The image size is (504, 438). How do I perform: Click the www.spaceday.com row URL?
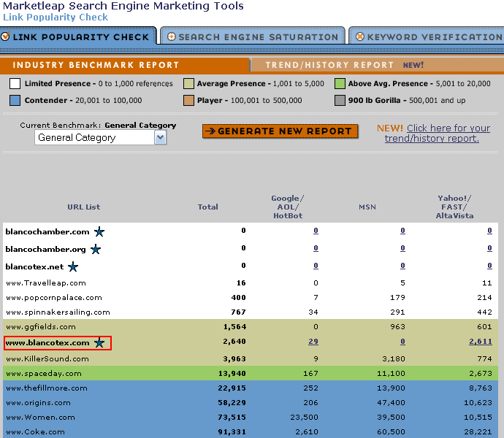click(44, 374)
